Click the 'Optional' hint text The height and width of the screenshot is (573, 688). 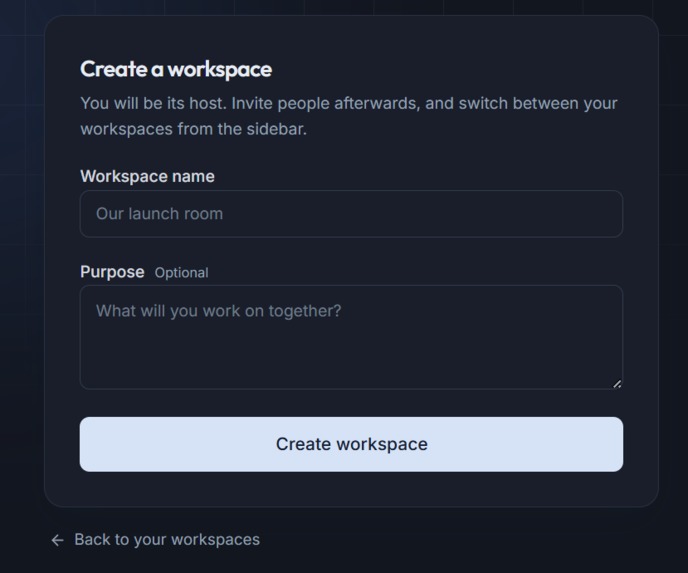coord(182,273)
